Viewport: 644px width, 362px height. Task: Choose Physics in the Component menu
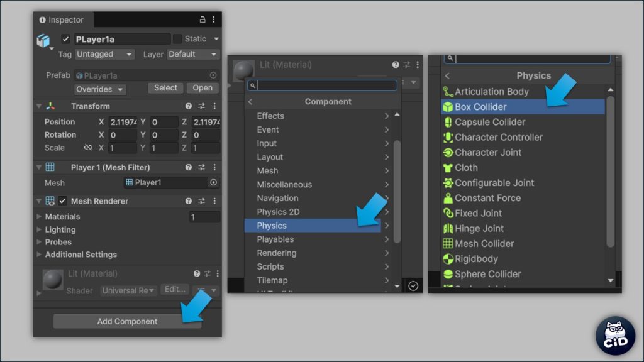tap(313, 226)
